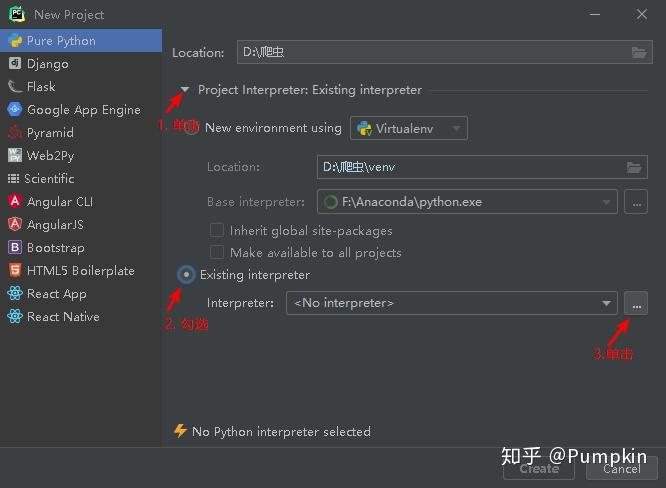
Task: Click the Google App Engine icon
Action: tap(15, 110)
